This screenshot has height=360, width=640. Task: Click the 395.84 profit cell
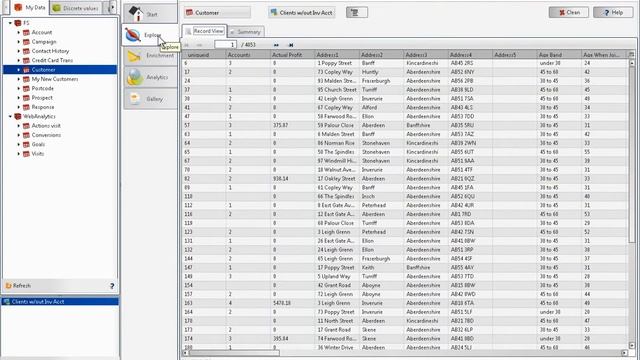pyautogui.click(x=292, y=339)
